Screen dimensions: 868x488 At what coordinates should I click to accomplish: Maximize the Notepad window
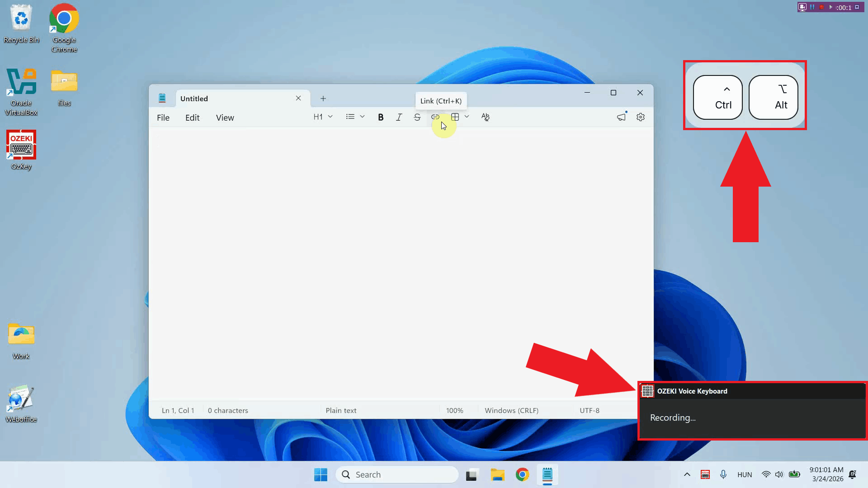tap(613, 93)
